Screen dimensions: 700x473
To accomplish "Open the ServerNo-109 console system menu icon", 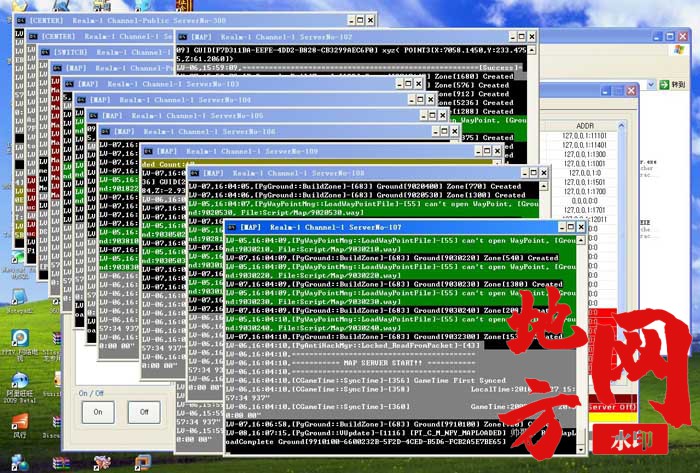I will pos(148,151).
